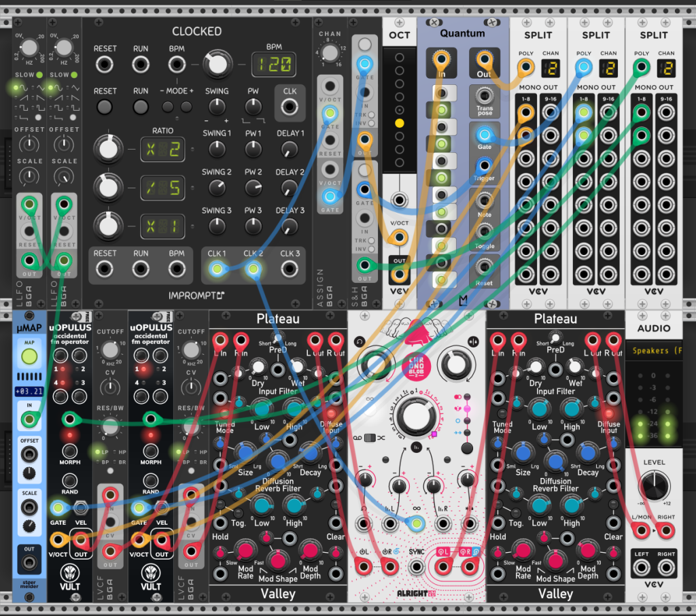Click the Note jack on Quantum
696x616 pixels.
pos(484,201)
